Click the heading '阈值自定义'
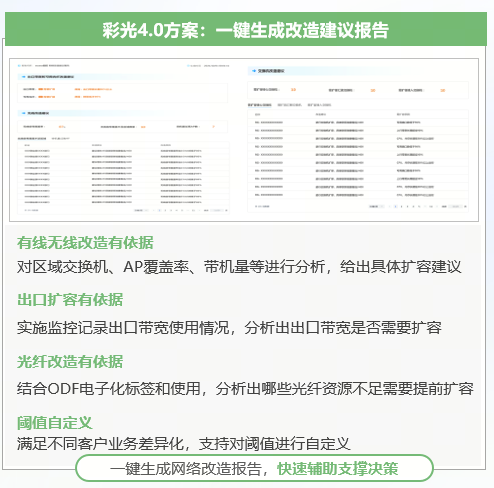This screenshot has width=494, height=488. (55, 423)
